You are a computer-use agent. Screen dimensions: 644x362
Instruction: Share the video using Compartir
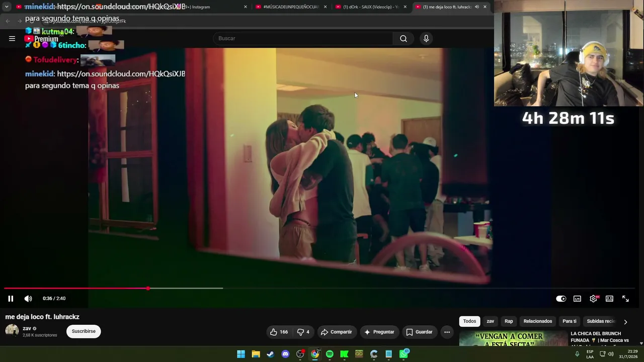click(336, 332)
